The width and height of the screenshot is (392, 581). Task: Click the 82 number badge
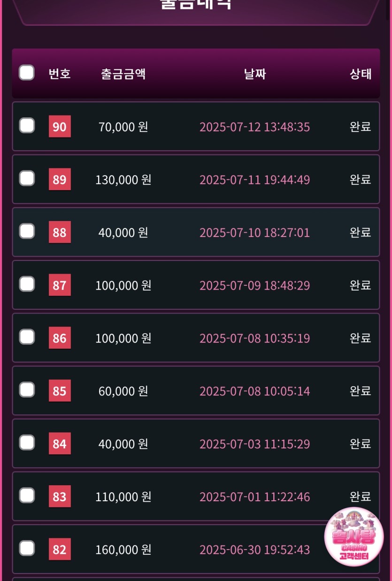pyautogui.click(x=60, y=550)
